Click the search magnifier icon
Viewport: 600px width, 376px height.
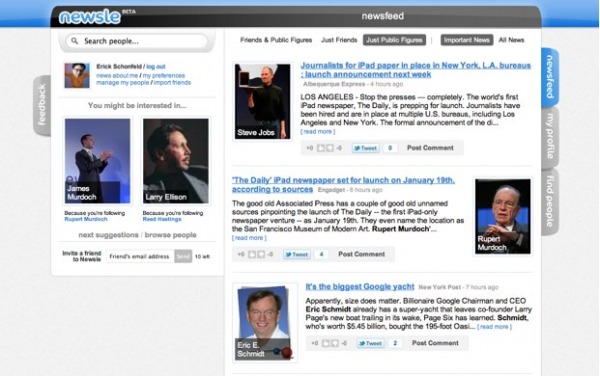click(x=75, y=41)
